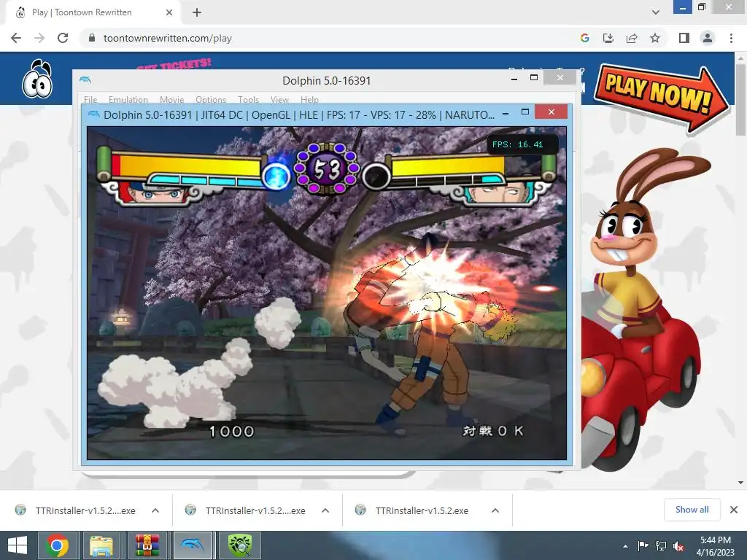Open Dolphin's Movie menu

tap(172, 99)
